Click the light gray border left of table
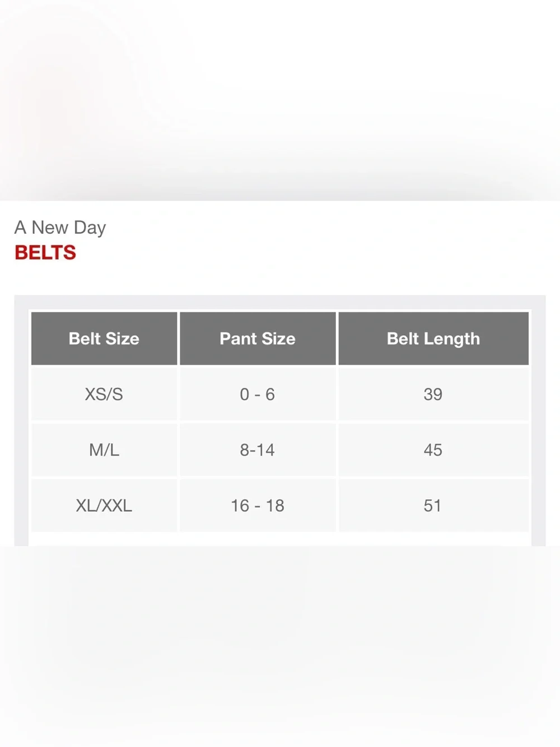Image resolution: width=560 pixels, height=747 pixels. click(21, 420)
